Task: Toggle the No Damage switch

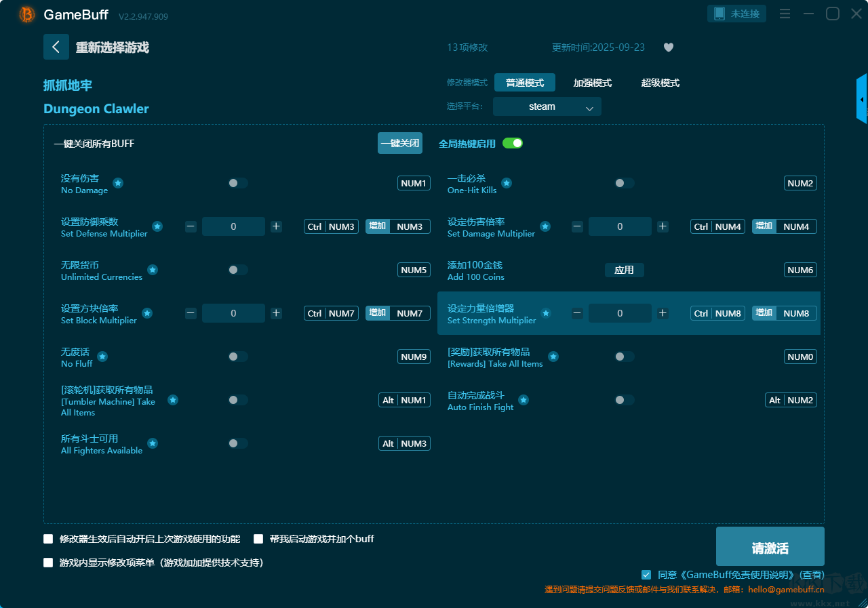Action: [237, 183]
